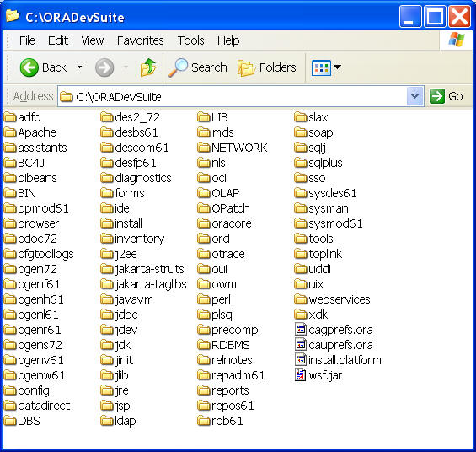Select the install.platform file
The image size is (476, 452).
[338, 360]
